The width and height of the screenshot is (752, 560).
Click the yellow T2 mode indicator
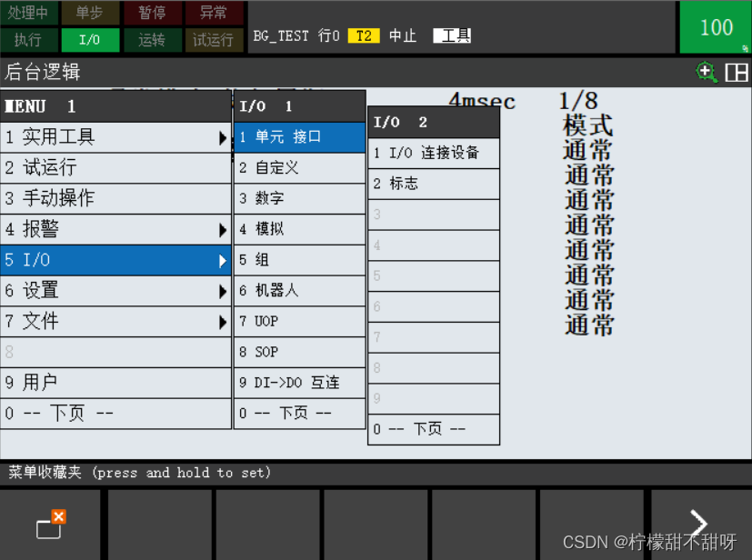[364, 36]
